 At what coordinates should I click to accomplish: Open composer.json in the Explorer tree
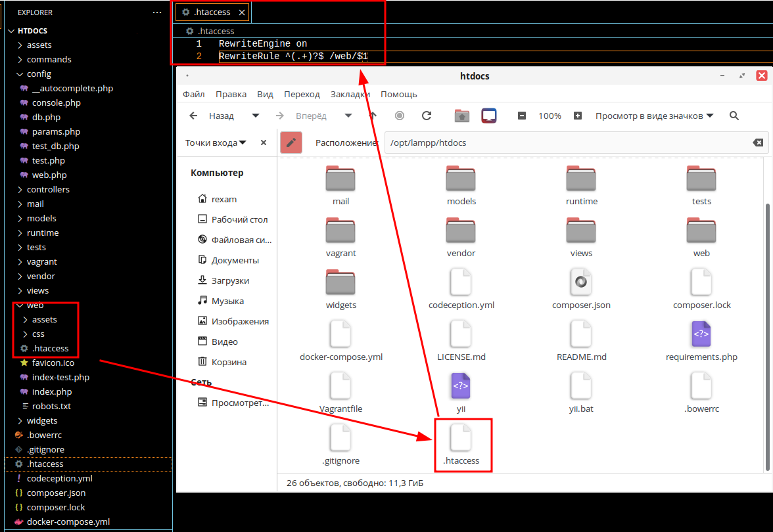pos(57,493)
